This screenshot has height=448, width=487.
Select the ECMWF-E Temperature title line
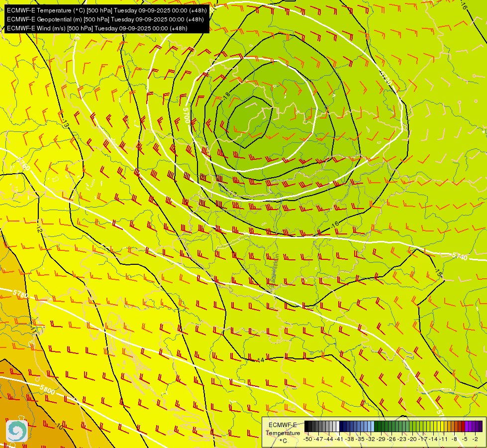(107, 10)
